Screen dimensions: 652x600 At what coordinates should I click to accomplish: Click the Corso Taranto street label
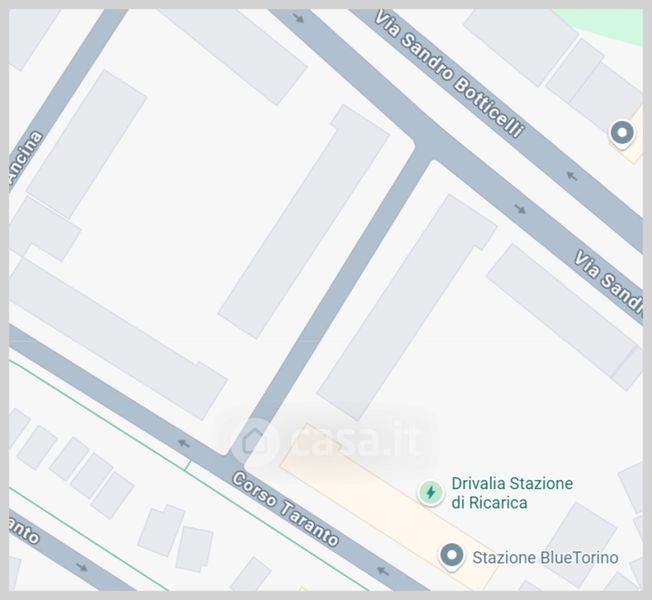click(285, 509)
